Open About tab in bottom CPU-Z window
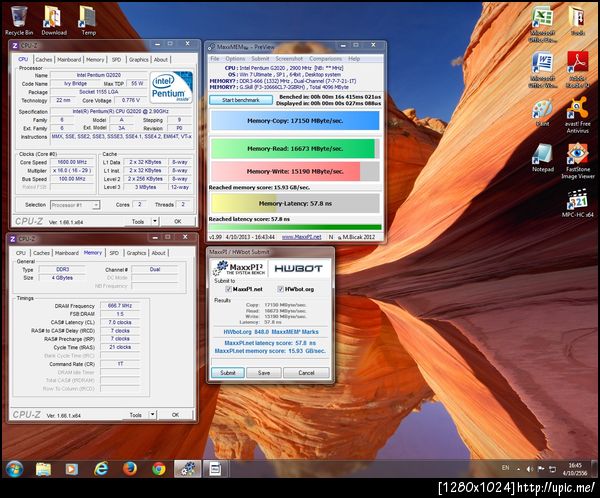Viewport: 600px width, 498px height. click(x=158, y=253)
